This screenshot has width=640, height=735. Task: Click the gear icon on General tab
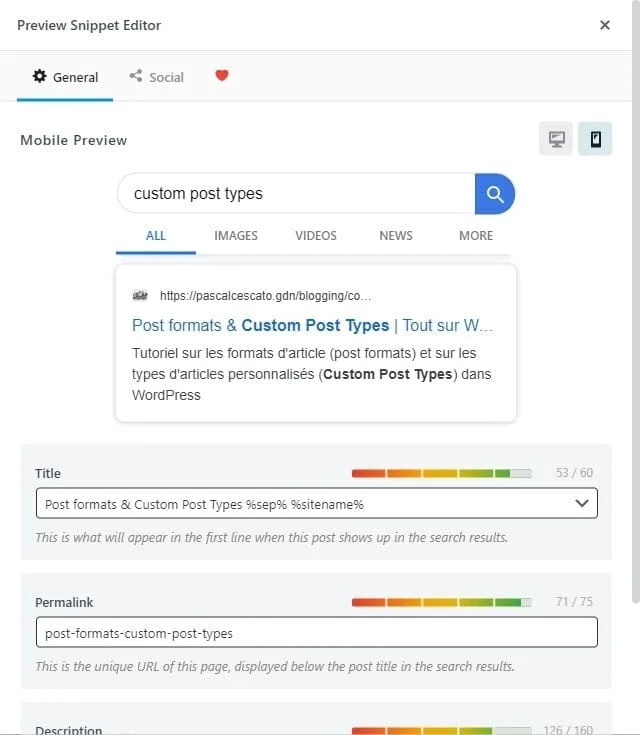point(40,76)
